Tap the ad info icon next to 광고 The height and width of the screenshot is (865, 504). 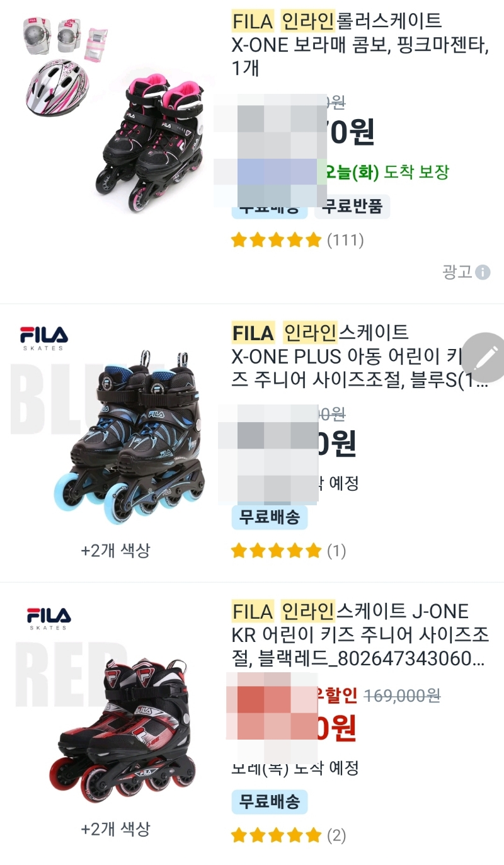pyautogui.click(x=483, y=272)
